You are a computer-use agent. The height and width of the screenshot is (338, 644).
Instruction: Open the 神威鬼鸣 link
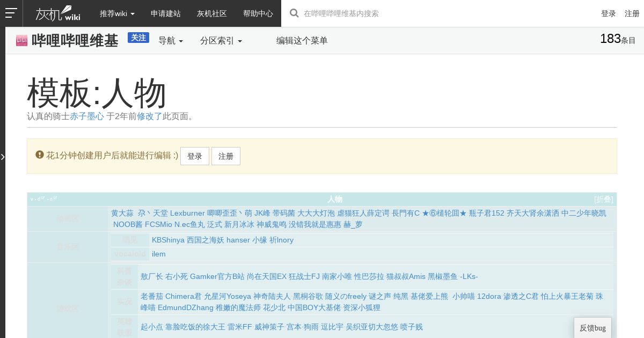click(272, 224)
